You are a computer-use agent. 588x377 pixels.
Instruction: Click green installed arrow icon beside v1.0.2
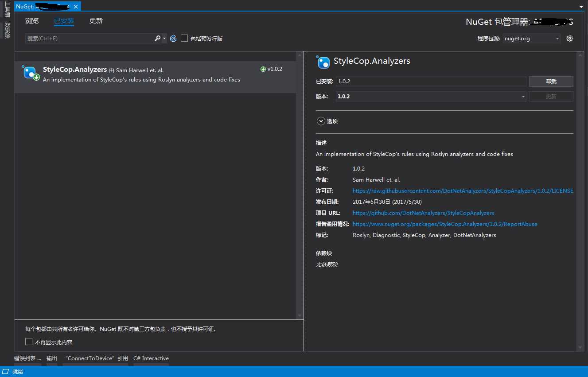[263, 69]
